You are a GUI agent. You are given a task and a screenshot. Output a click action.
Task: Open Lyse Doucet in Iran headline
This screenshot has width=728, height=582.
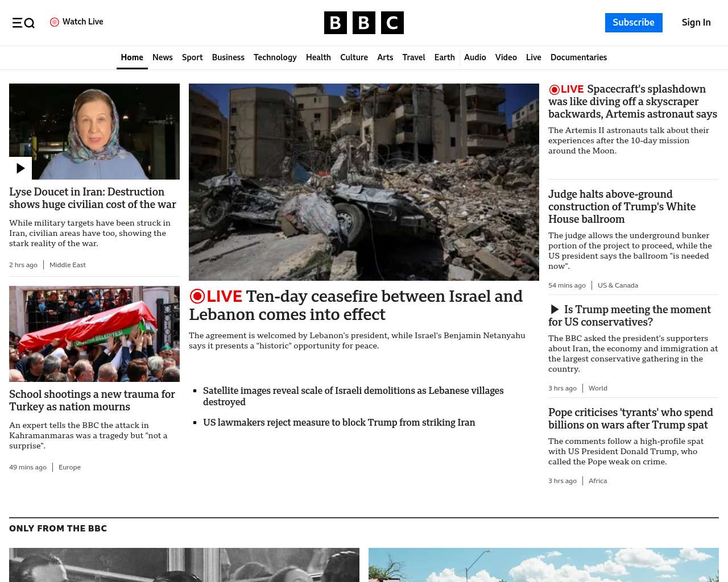[x=93, y=198]
